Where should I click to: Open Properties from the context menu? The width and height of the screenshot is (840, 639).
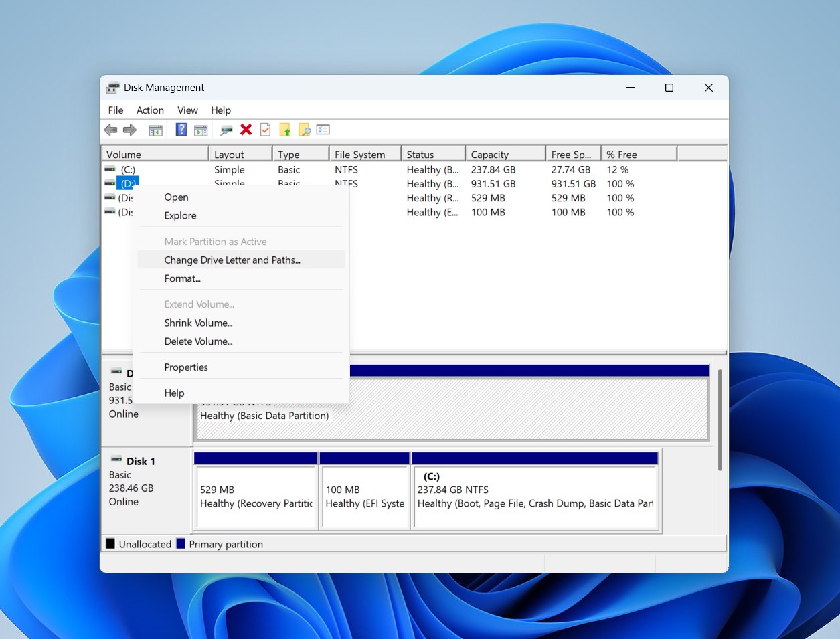point(242,367)
